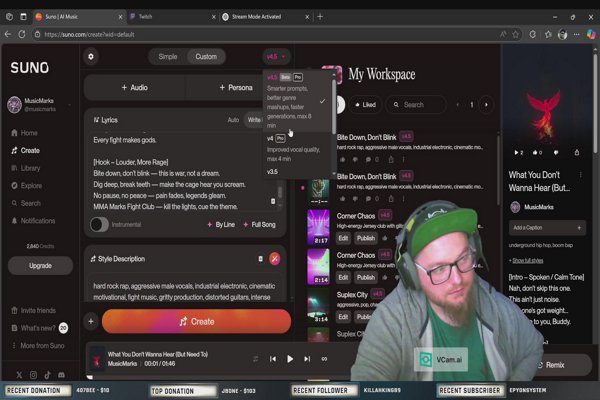The height and width of the screenshot is (400, 600).
Task: Edit the Corner Chaos 2:17 song
Action: coord(343,238)
